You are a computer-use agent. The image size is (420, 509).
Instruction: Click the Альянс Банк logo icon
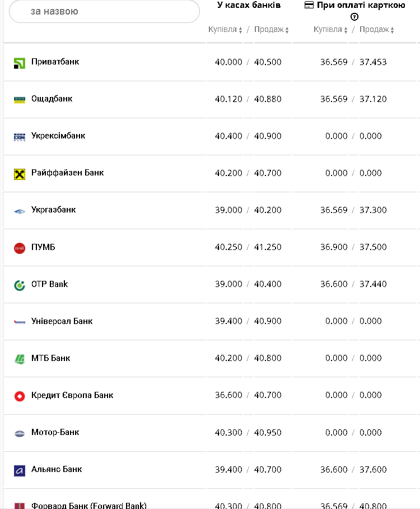point(20,470)
